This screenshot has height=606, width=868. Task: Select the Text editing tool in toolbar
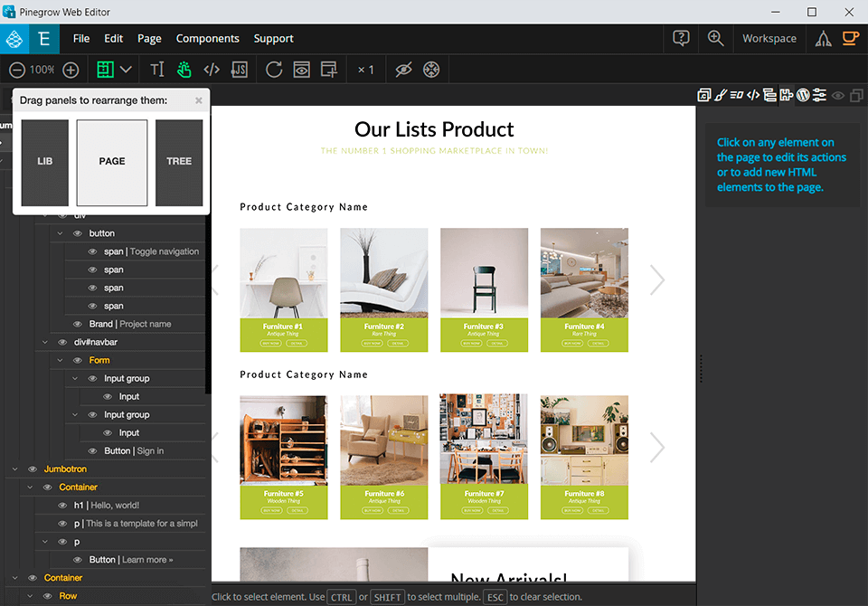click(x=158, y=69)
